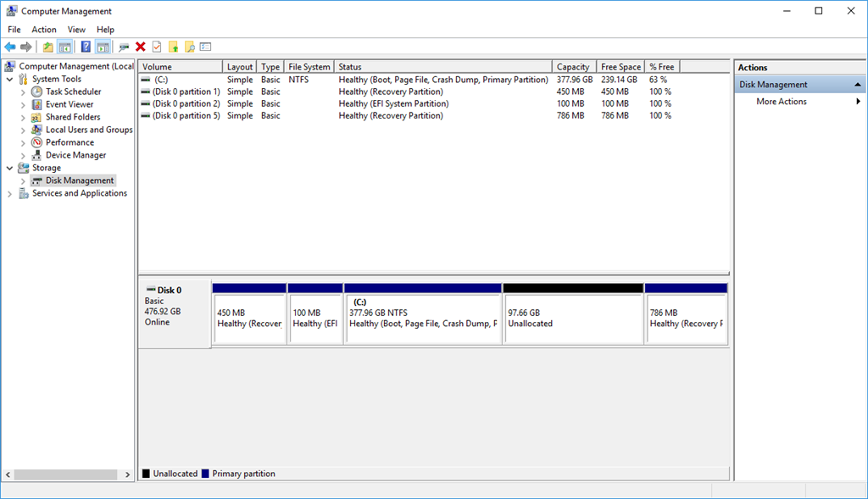Click the Device Manager tree icon
This screenshot has width=868, height=499.
tap(36, 155)
